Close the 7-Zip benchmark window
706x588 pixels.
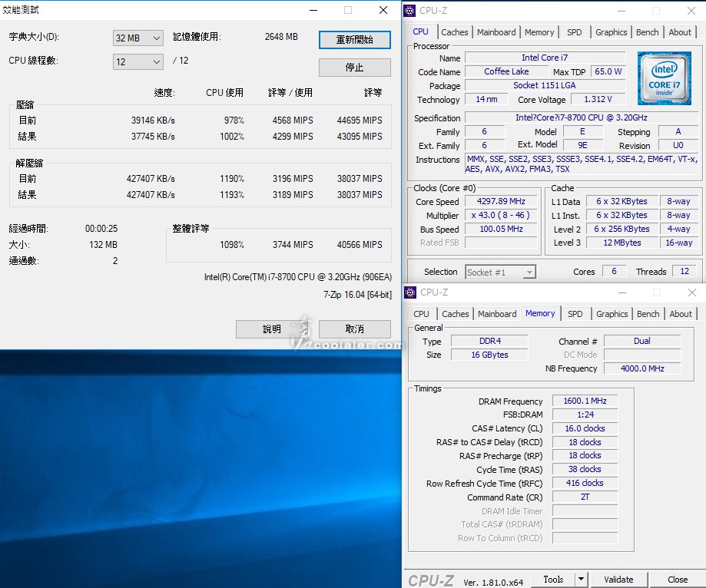383,10
